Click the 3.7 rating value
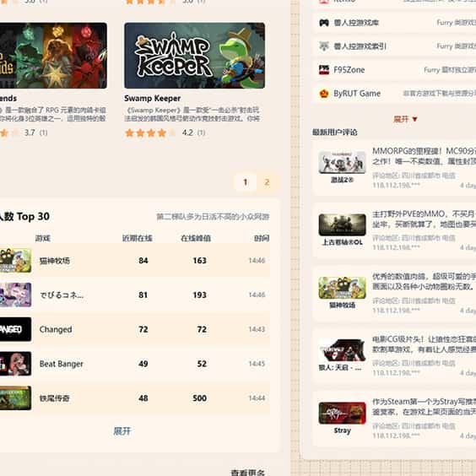 pos(30,133)
